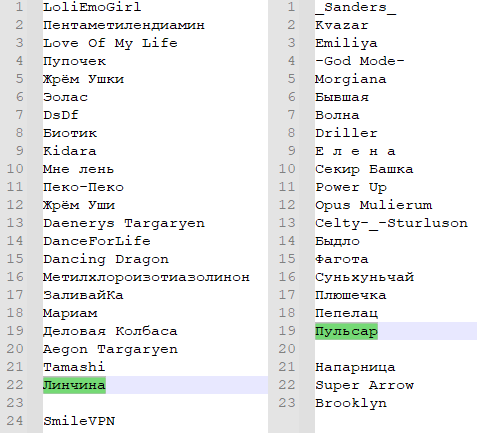Click the text _Sanders_ in right pane
The width and height of the screenshot is (494, 433).
(x=355, y=7)
